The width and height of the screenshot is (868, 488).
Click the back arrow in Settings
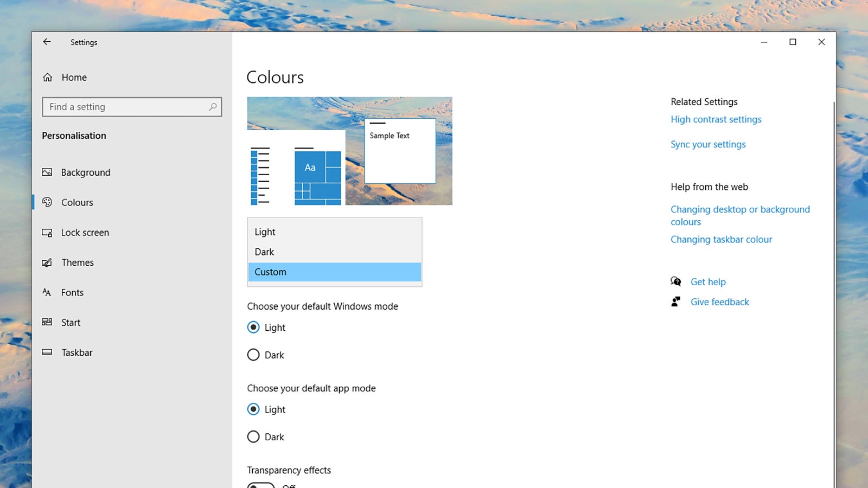pyautogui.click(x=47, y=42)
